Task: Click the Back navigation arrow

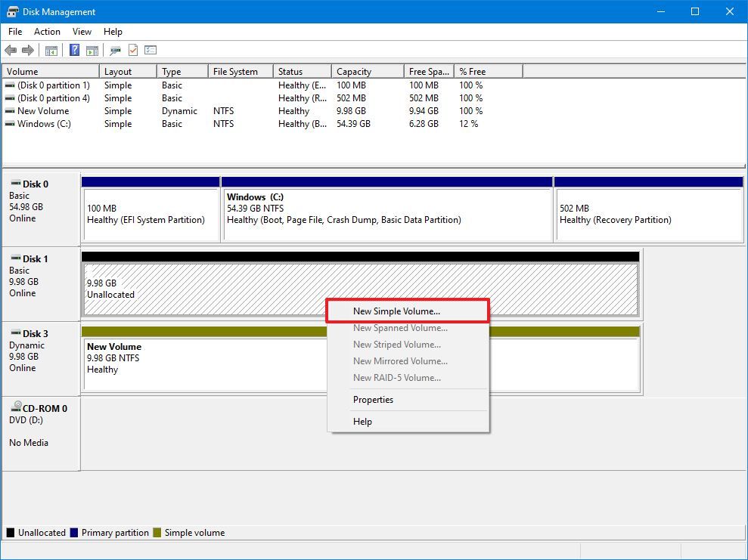Action: [11, 50]
